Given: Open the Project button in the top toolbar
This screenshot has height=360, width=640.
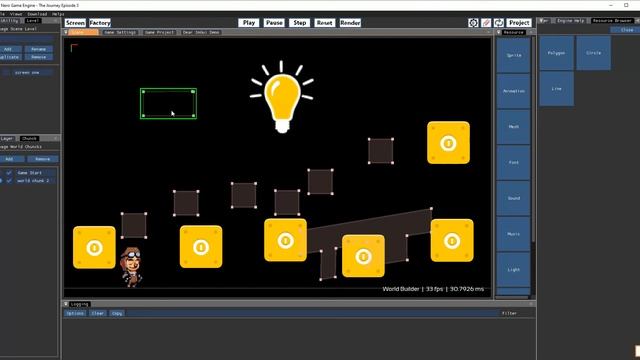Looking at the screenshot, I should click(519, 23).
